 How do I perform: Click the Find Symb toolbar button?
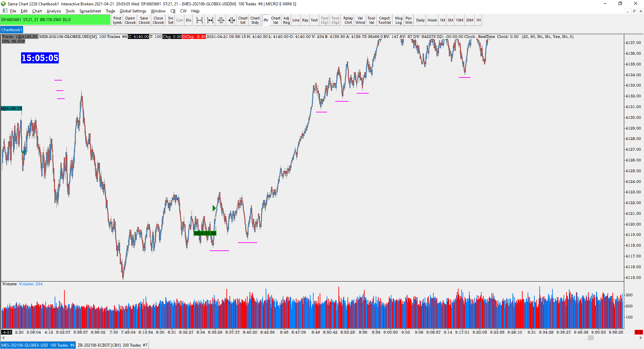pyautogui.click(x=117, y=20)
